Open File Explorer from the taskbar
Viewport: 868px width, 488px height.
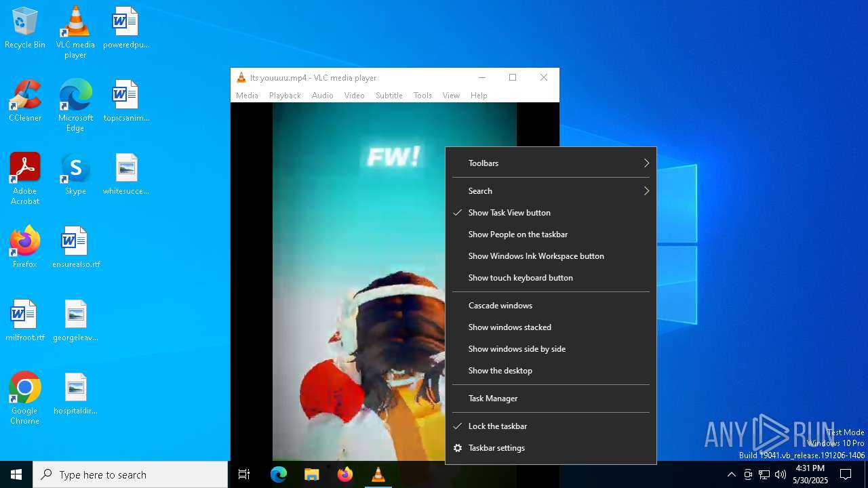tap(312, 474)
